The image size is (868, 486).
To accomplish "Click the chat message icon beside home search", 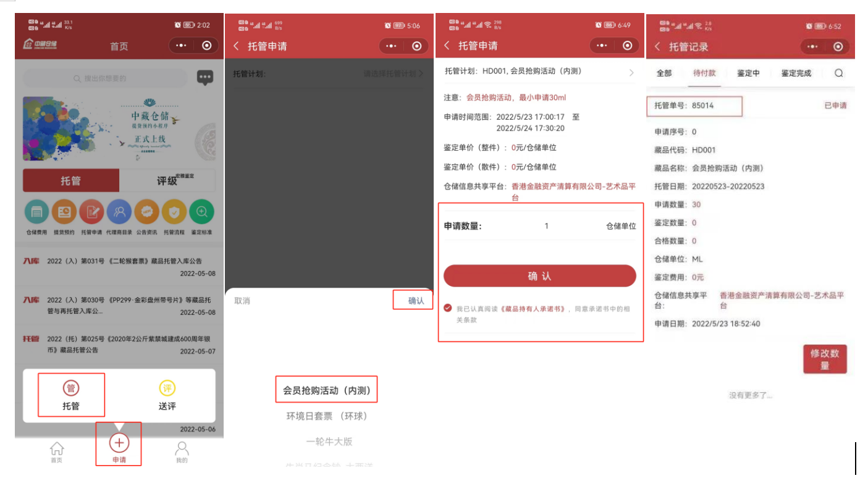I will point(205,78).
